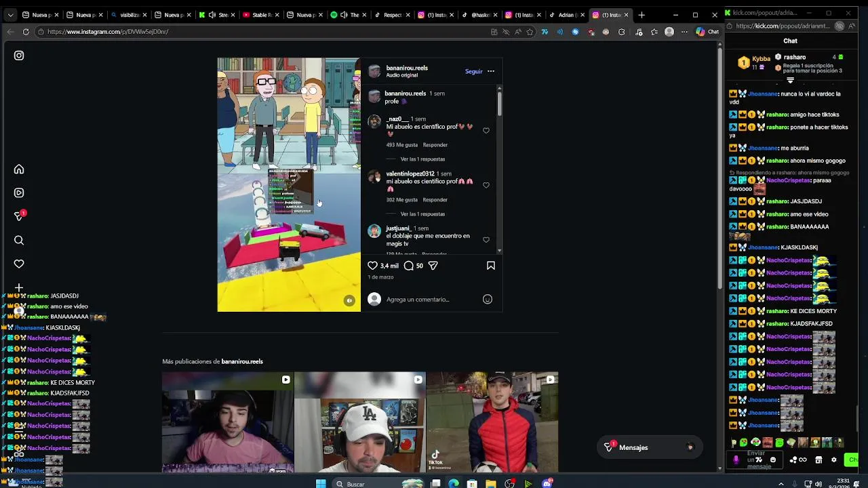Reply to valentinlopez0312 comment via Responder
Image resolution: width=868 pixels, height=488 pixels.
(x=435, y=199)
